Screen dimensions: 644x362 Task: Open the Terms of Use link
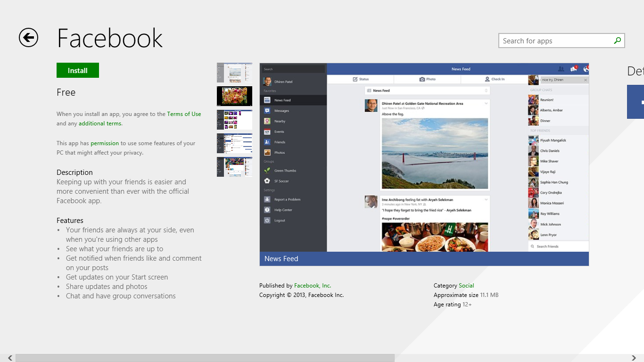(x=184, y=114)
